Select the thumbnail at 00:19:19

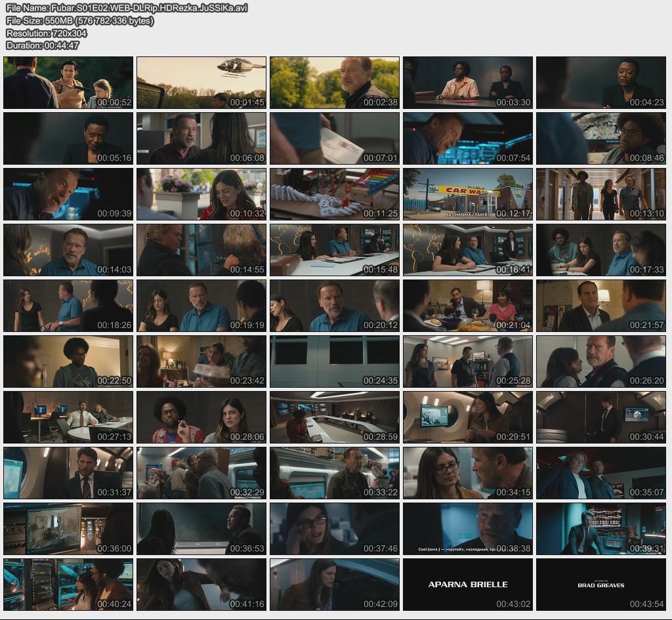[x=201, y=306]
